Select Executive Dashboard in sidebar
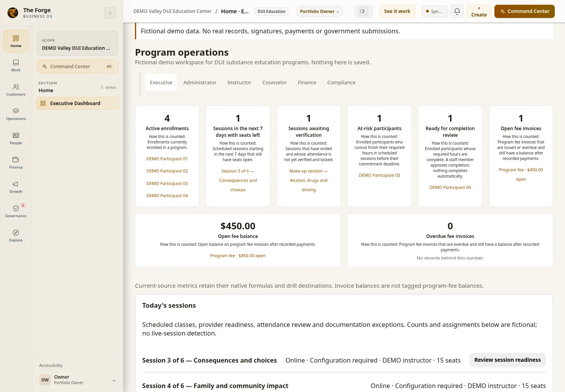This screenshot has width=565, height=392. [x=77, y=103]
